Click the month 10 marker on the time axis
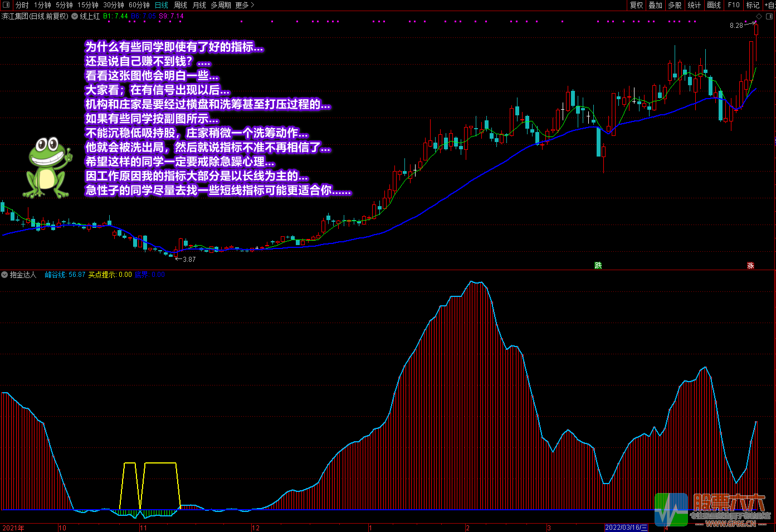 (x=62, y=528)
